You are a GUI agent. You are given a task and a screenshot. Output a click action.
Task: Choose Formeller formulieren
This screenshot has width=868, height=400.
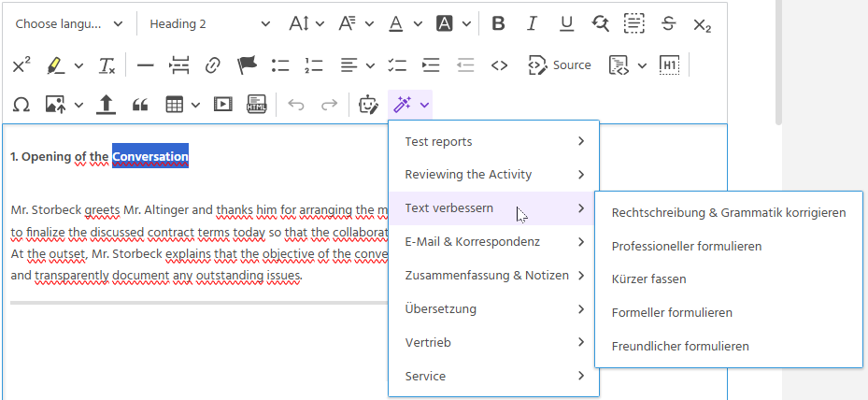coord(729,312)
